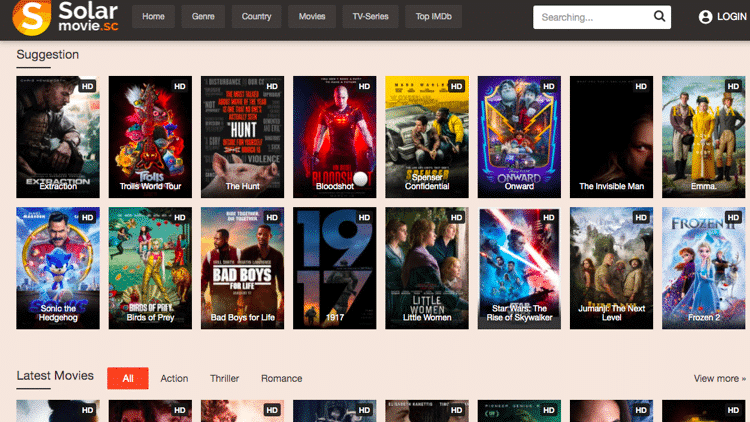The width and height of the screenshot is (750, 422).
Task: Select the Thriller filter tab
Action: coord(224,378)
